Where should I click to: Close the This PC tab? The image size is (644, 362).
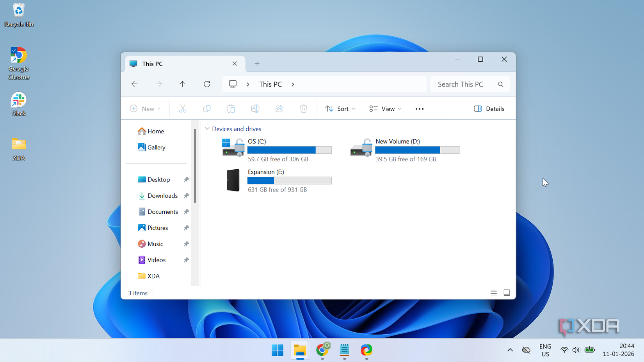click(235, 64)
